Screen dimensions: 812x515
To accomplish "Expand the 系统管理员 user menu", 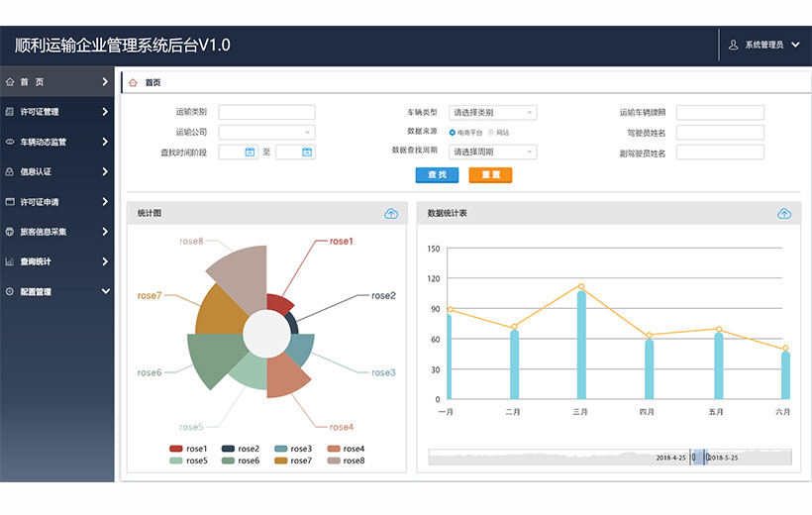I will tap(763, 45).
